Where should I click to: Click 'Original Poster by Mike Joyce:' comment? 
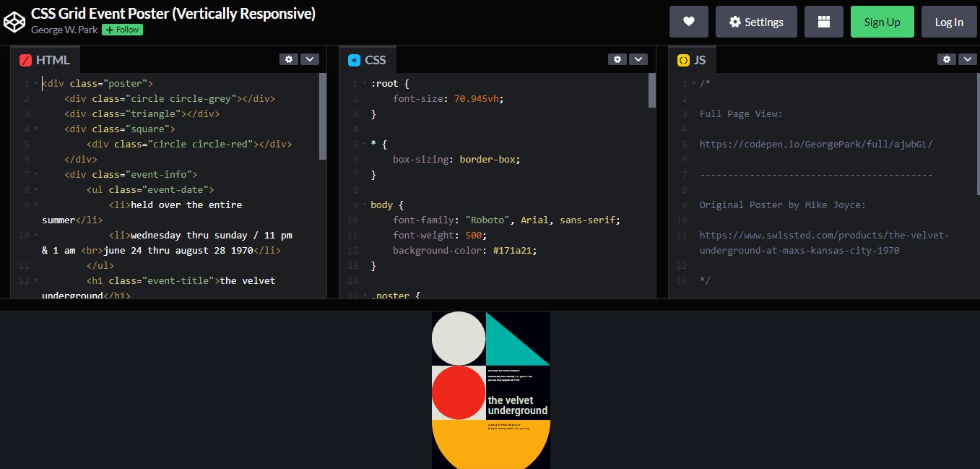click(x=783, y=205)
